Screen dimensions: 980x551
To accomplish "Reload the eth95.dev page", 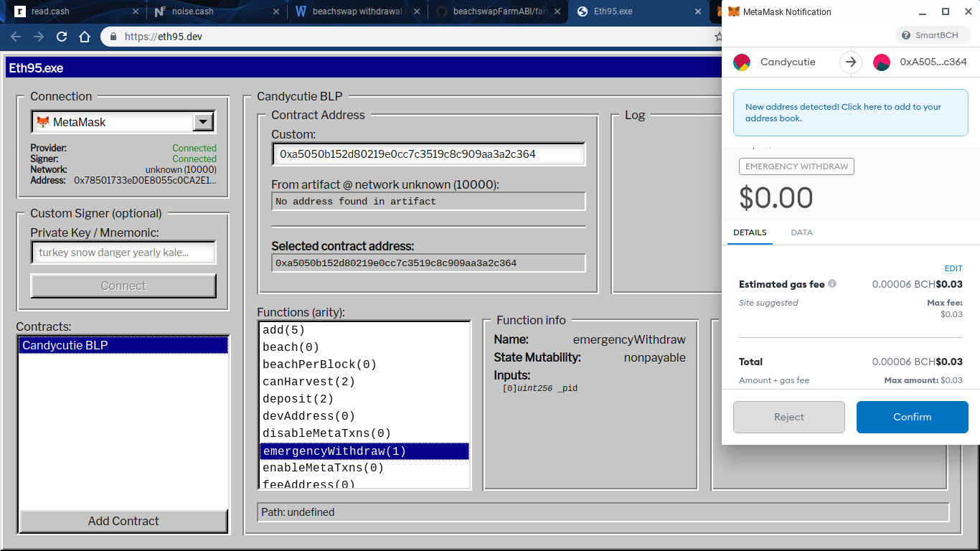I will 62,37.
